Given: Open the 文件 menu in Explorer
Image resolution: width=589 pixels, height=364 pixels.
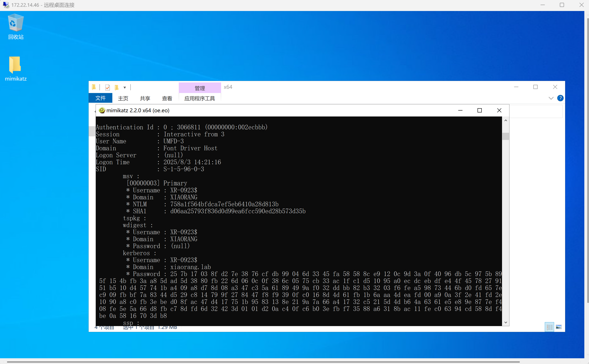Looking at the screenshot, I should coord(100,98).
